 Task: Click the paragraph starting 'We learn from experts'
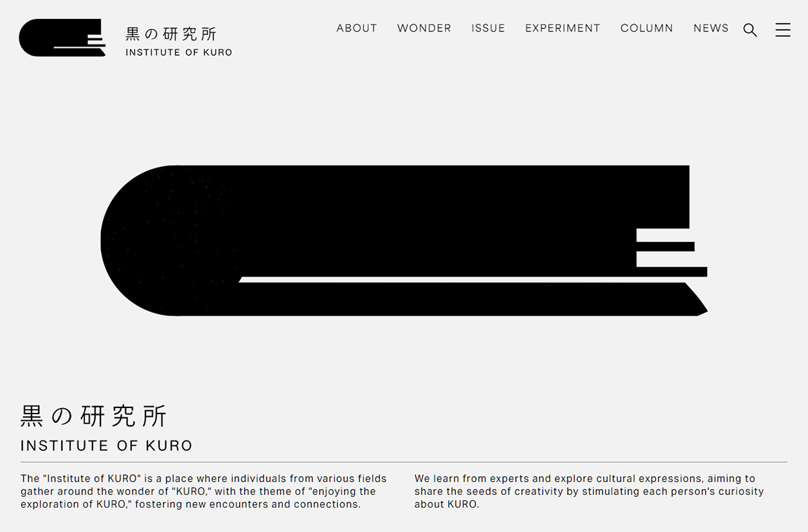[589, 492]
